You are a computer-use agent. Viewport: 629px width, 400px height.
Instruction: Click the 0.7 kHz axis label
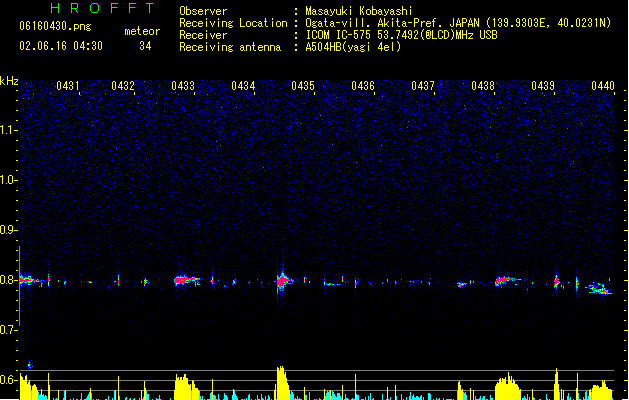(x=8, y=330)
